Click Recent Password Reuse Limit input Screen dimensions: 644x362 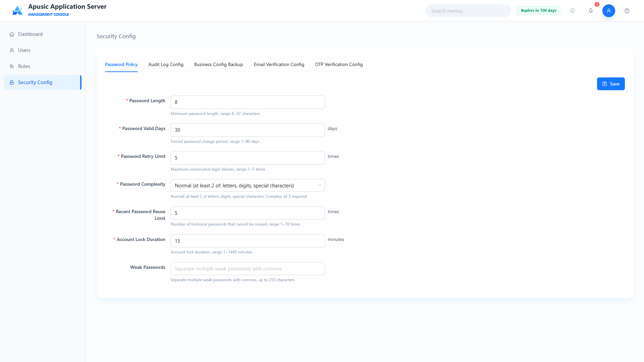click(x=248, y=213)
